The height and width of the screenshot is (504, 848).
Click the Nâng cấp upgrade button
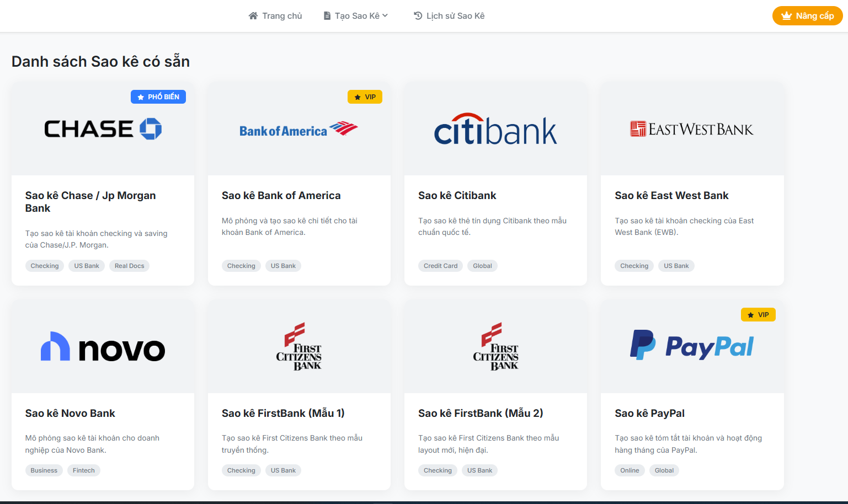tap(807, 16)
